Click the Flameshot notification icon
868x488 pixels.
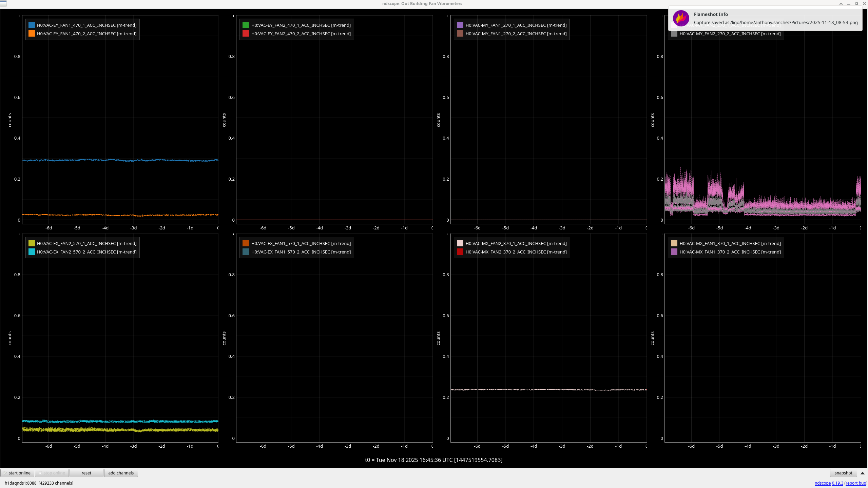click(681, 18)
